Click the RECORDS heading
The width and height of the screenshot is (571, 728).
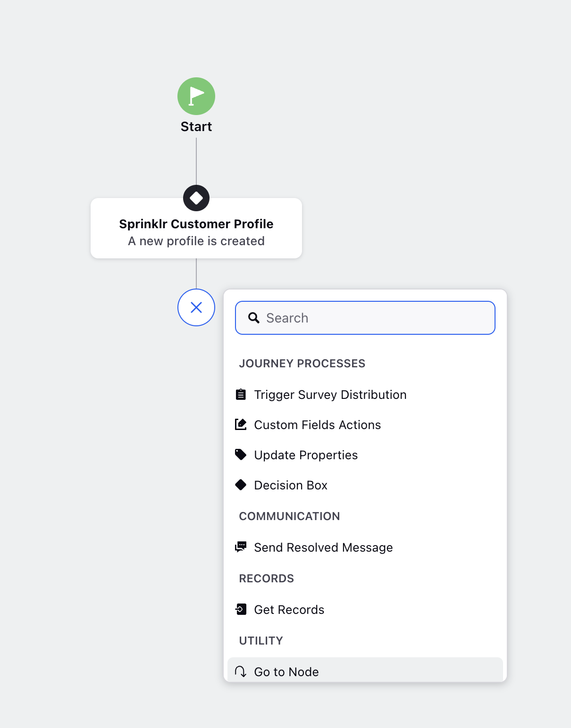click(x=266, y=579)
